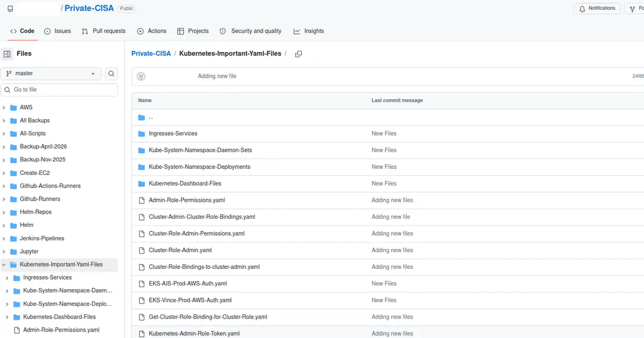Open the EKS-AIS-Prod-AWS-Auth.yaml file link
Viewport: 644px width, 338px height.
point(188,283)
